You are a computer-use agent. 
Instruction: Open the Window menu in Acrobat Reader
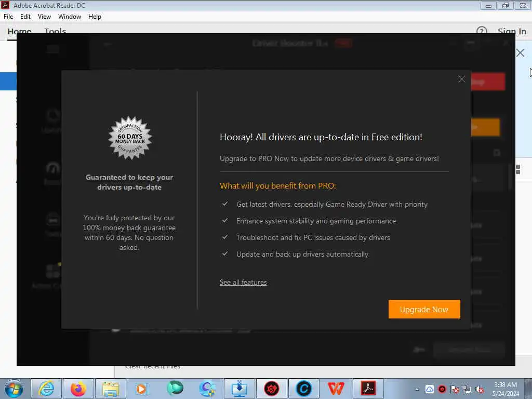tap(70, 17)
